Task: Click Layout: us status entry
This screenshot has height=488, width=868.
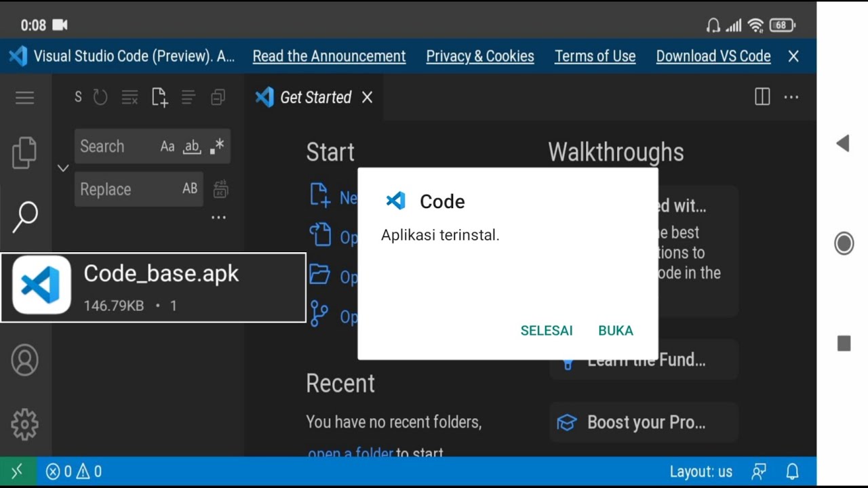Action: (701, 472)
